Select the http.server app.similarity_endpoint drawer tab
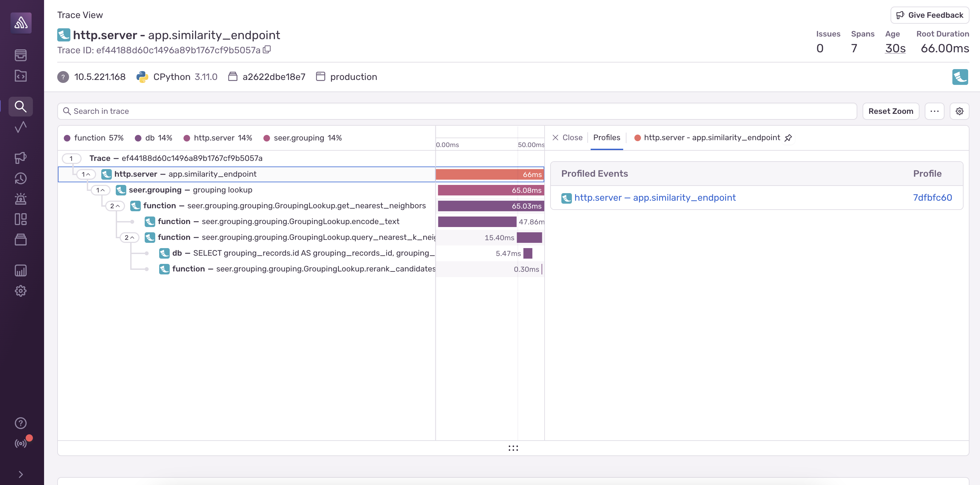Viewport: 980px width, 485px height. [x=711, y=138]
